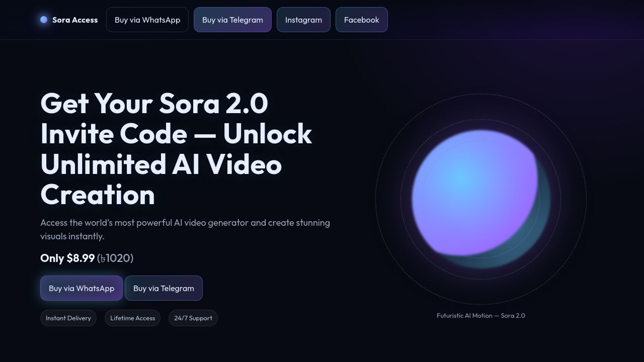Screen dimensions: 644x362
Task: Click the Buy via Telegram button below price
Action: click(164, 288)
